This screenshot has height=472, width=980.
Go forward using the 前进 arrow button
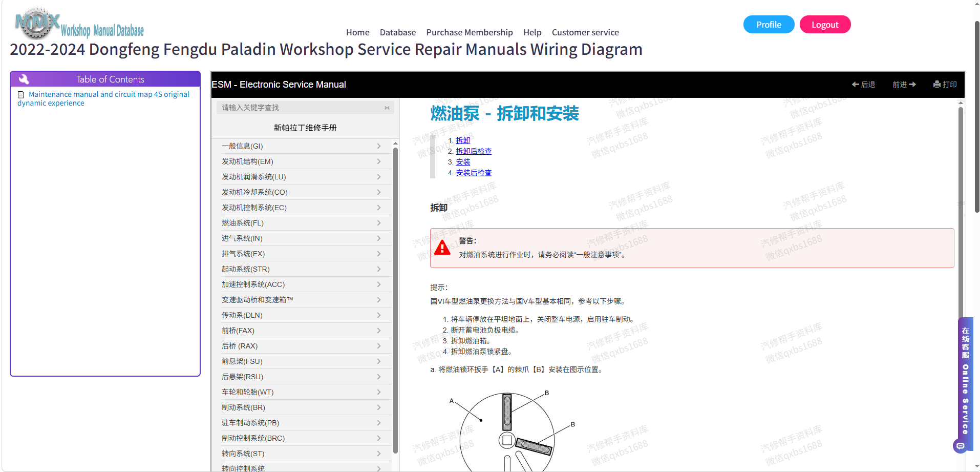click(904, 85)
